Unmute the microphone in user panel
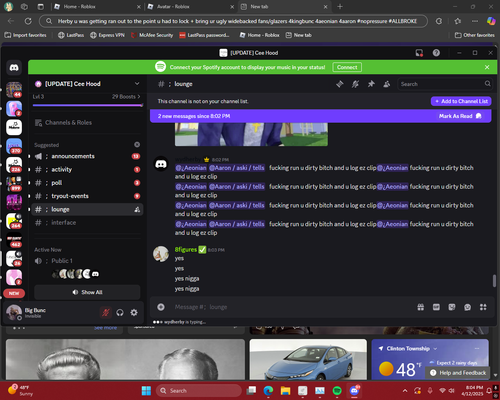Screen dimensions: 500x400 tap(106, 312)
